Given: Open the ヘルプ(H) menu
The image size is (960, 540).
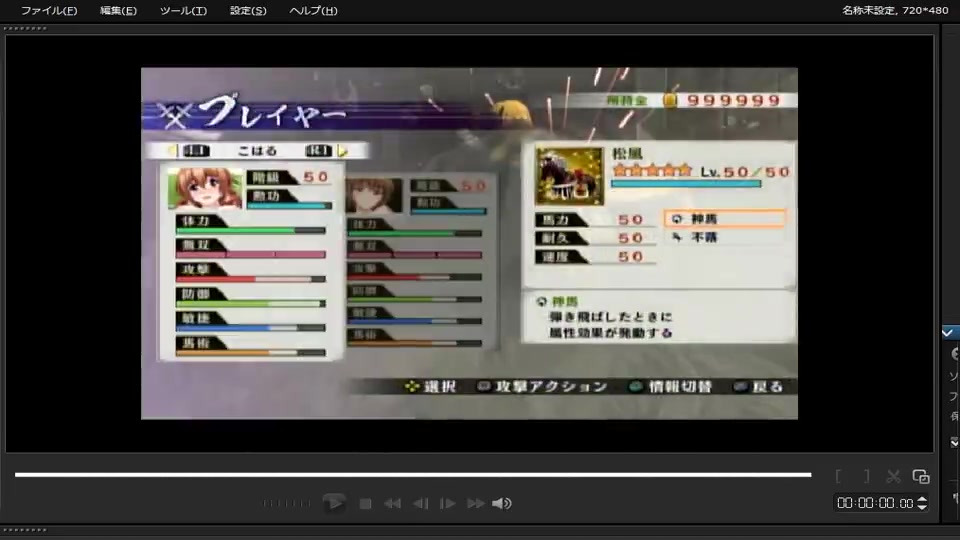Looking at the screenshot, I should point(313,10).
